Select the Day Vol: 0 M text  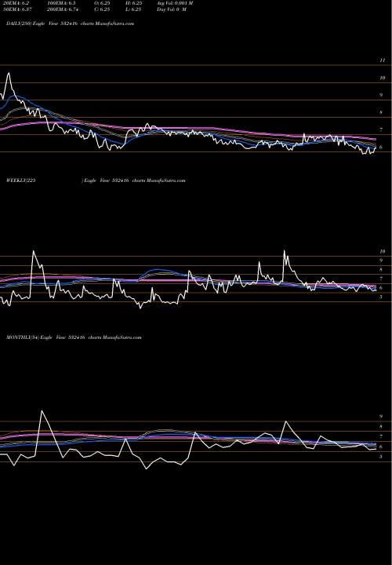[x=172, y=9]
